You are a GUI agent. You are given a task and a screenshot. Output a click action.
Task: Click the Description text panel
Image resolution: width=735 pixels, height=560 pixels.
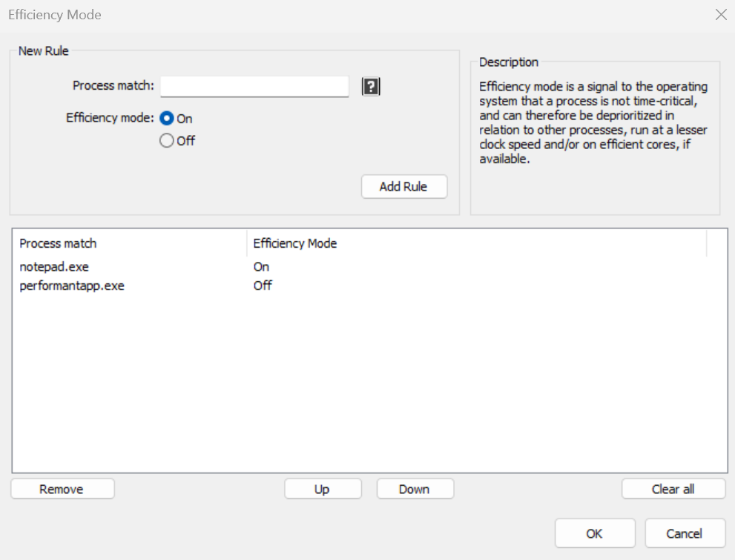point(595,137)
